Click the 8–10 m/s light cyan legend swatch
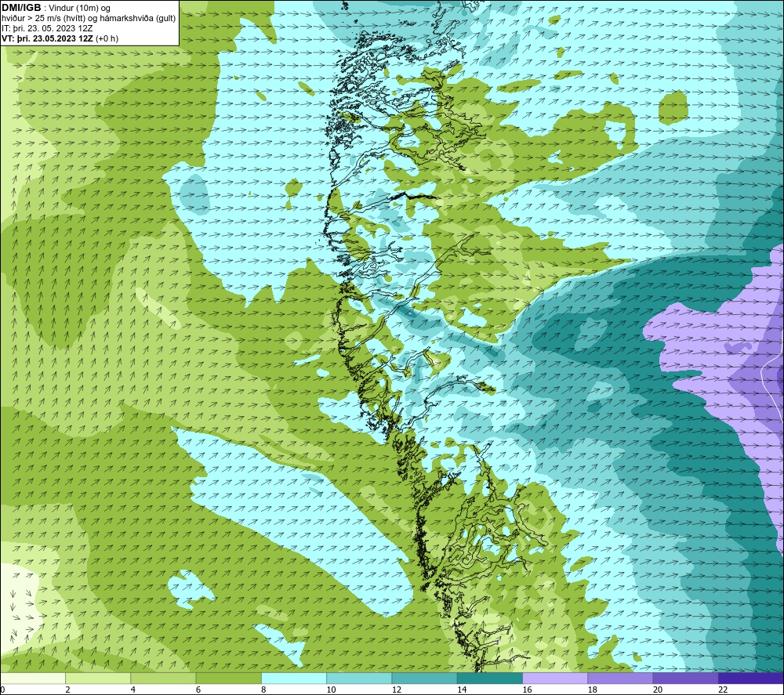Screen dimensions: 784x695 [294, 678]
